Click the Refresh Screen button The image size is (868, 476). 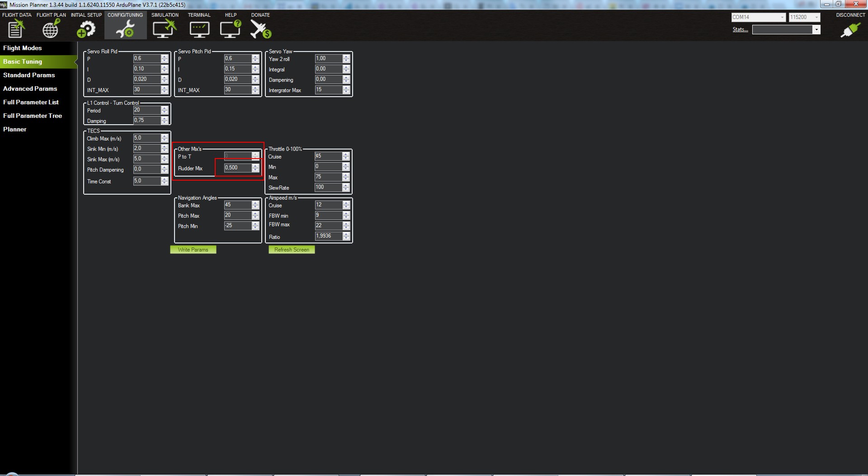click(x=292, y=250)
